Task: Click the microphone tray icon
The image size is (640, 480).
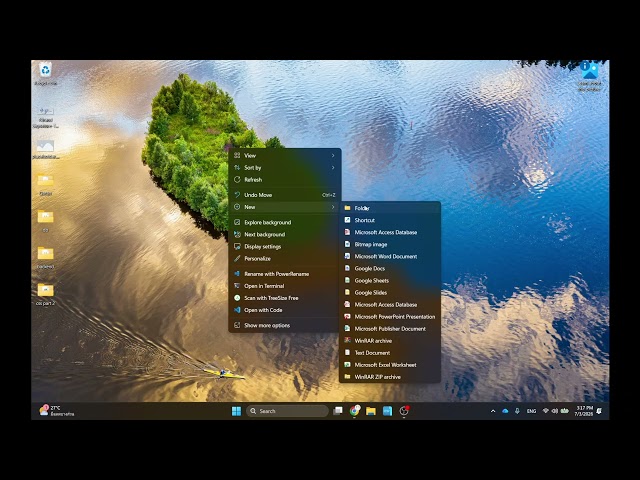Action: pos(517,411)
